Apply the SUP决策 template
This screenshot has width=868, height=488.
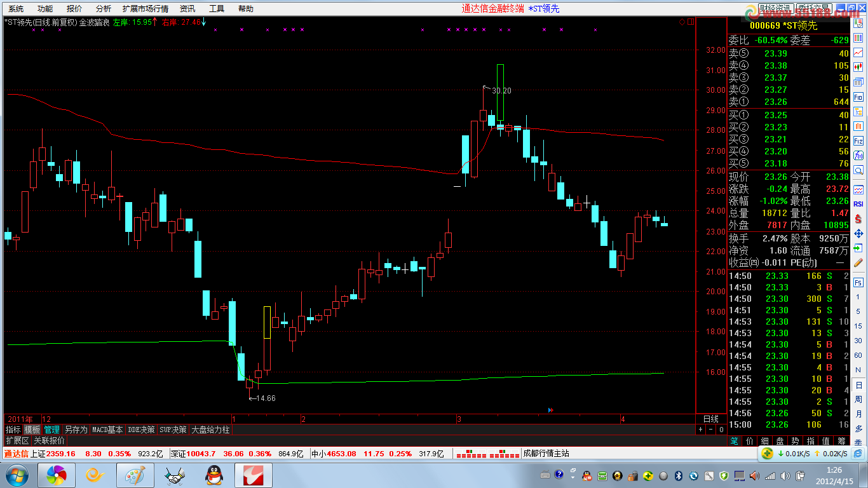point(173,430)
